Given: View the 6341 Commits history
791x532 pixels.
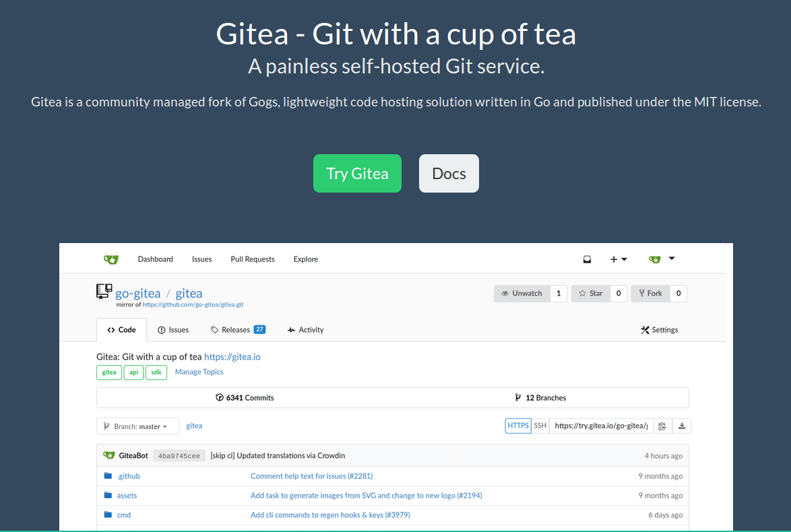Looking at the screenshot, I should [245, 398].
